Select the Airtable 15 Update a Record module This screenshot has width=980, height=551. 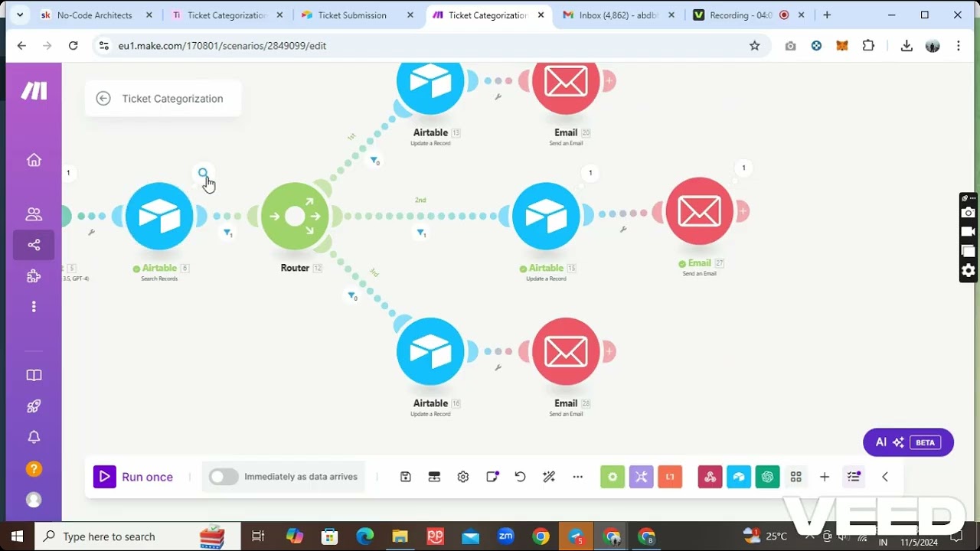coord(546,216)
